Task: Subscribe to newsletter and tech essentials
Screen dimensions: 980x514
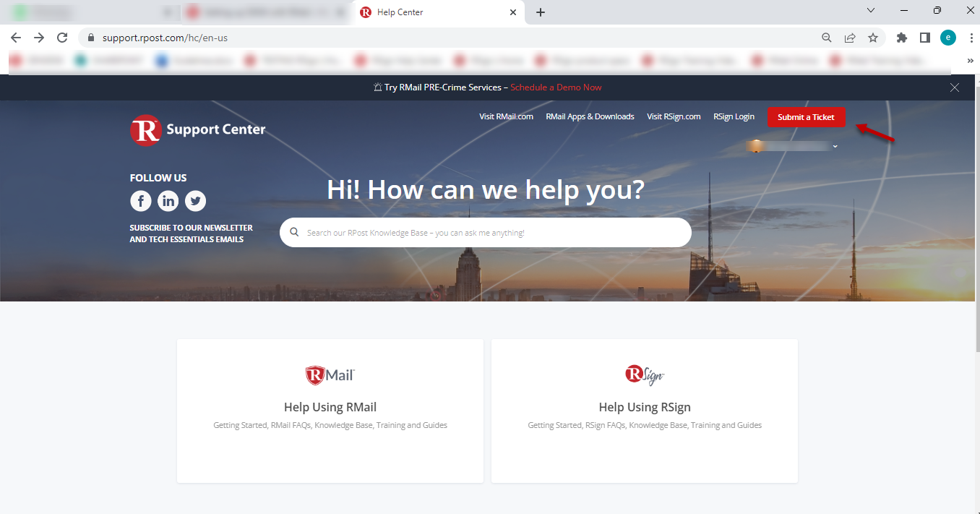Action: tap(192, 234)
